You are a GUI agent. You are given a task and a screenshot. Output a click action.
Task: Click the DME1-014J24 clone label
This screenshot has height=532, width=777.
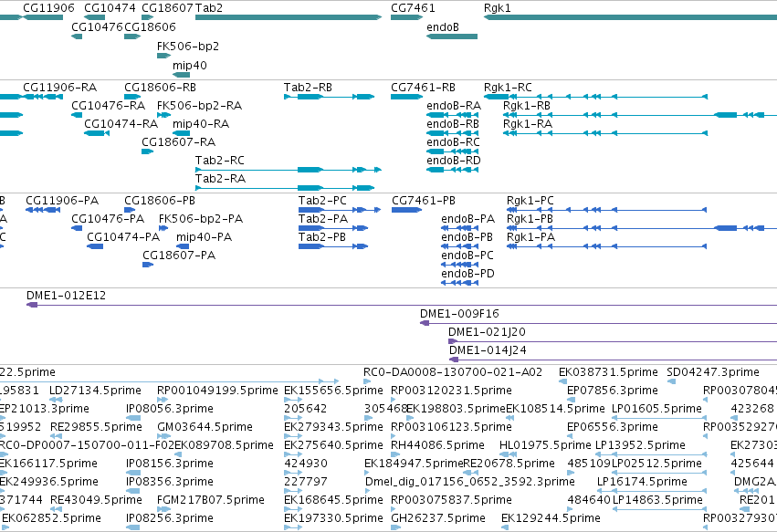488,350
